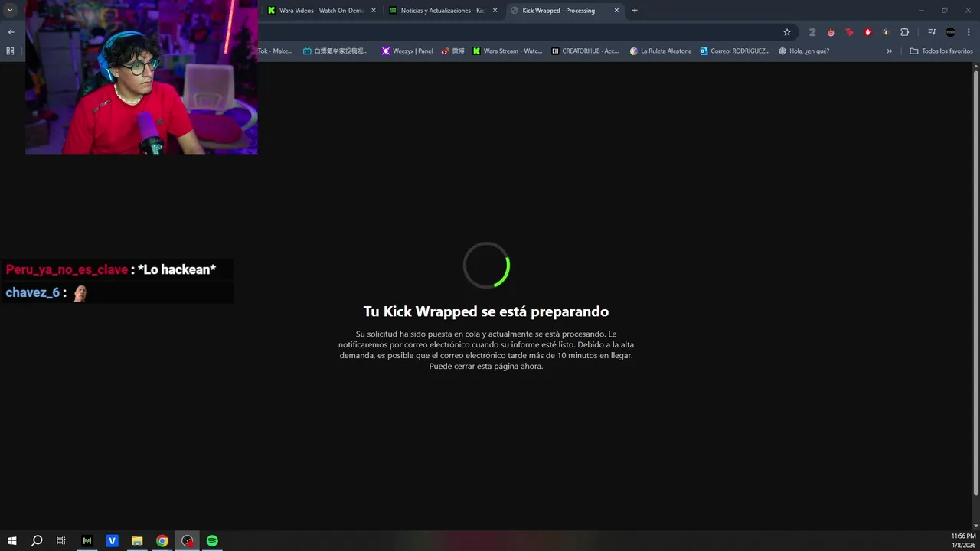Close the Noticias y Actualizaciones tab
980x551 pixels.
click(495, 11)
